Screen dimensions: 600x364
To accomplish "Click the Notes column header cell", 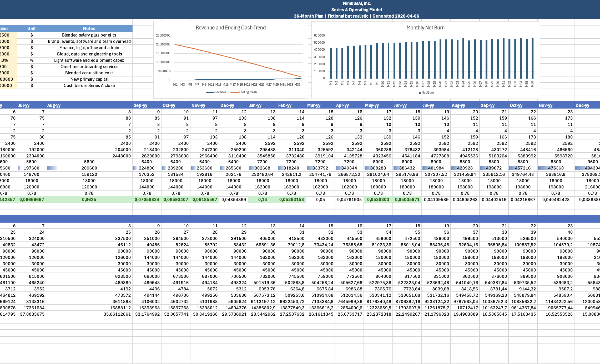I will click(x=89, y=29).
